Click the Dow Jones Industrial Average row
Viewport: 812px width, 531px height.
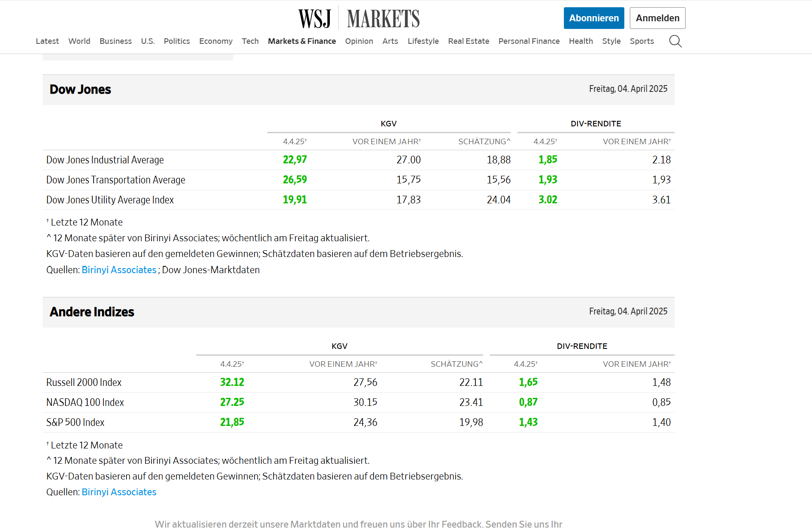coord(105,160)
